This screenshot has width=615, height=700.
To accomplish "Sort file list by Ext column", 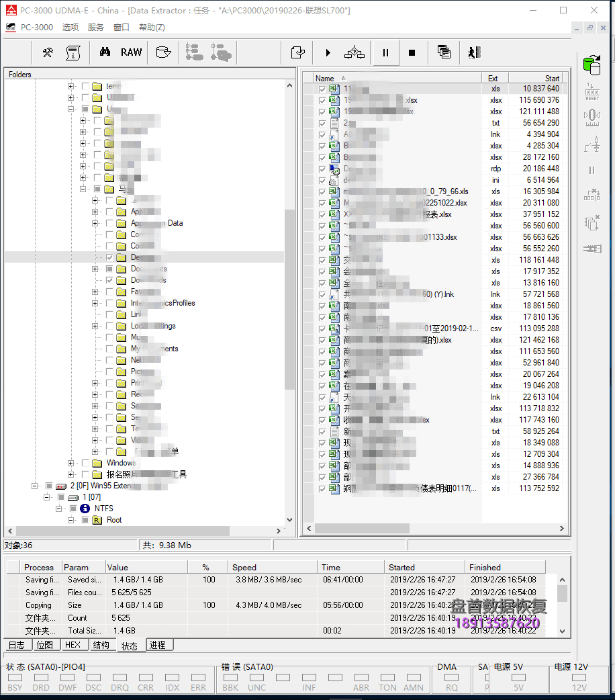I will click(x=495, y=78).
